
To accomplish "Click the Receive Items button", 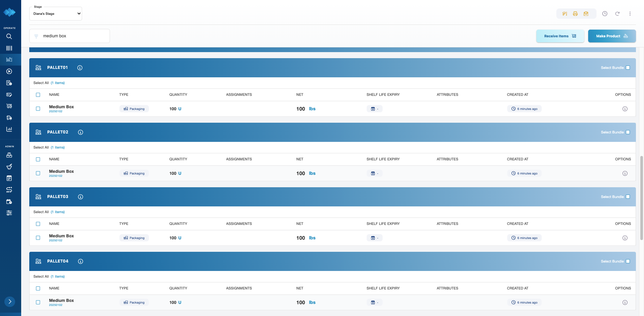I will [x=560, y=36].
